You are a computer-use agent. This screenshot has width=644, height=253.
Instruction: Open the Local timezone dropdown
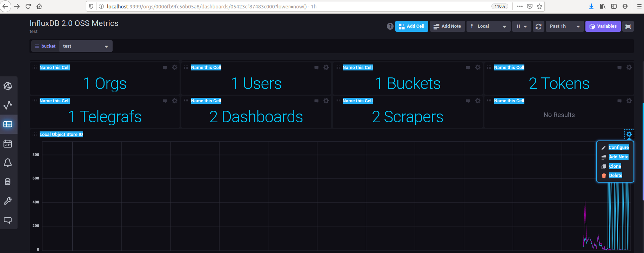point(489,26)
